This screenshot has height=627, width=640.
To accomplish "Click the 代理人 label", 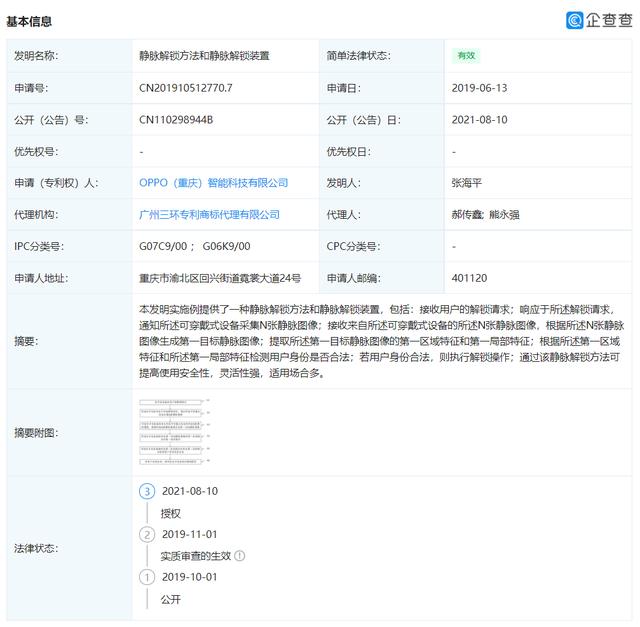I will pos(344,214).
